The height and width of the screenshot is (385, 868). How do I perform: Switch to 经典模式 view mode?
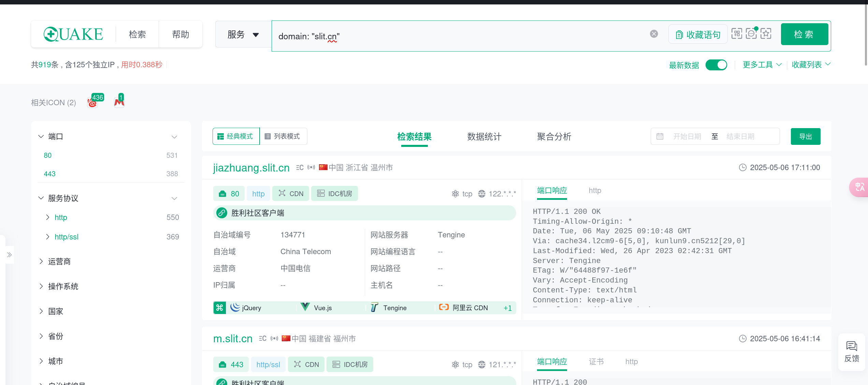236,136
